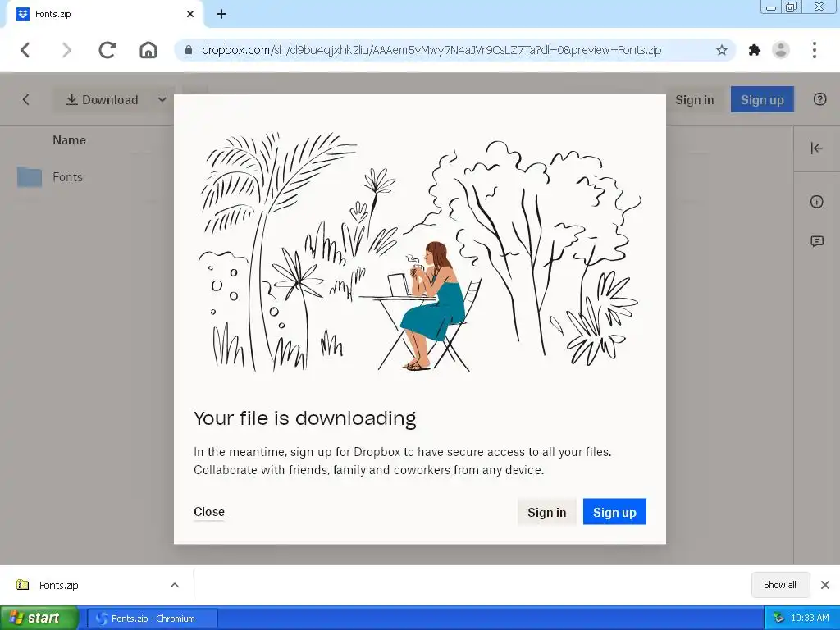Open the extensions puzzle icon
This screenshot has width=840, height=630.
pos(755,50)
